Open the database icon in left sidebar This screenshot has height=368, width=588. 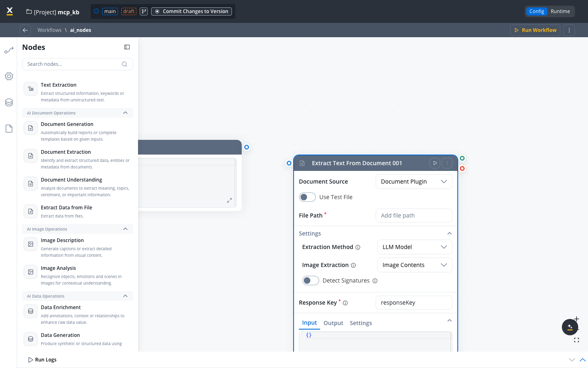click(9, 103)
